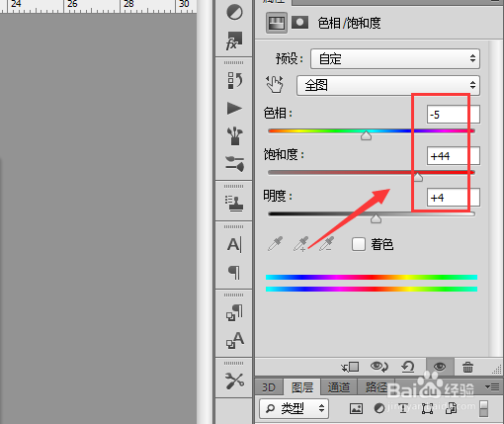
Task: Open the Actions play panel icon
Action: pos(234,109)
